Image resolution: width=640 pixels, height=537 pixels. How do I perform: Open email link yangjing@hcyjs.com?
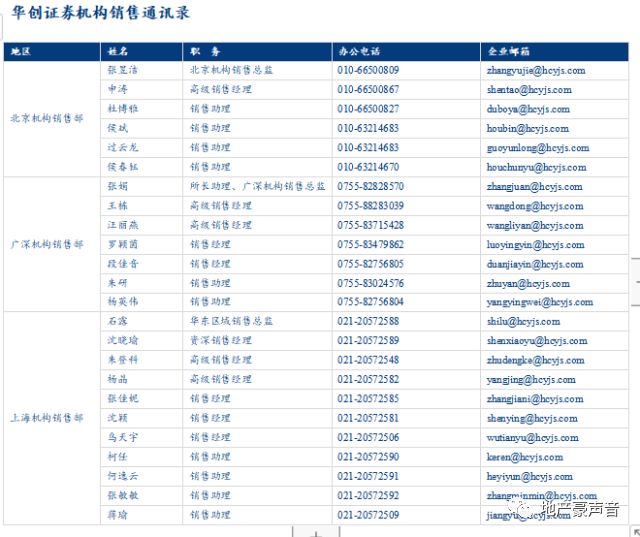pos(531,380)
